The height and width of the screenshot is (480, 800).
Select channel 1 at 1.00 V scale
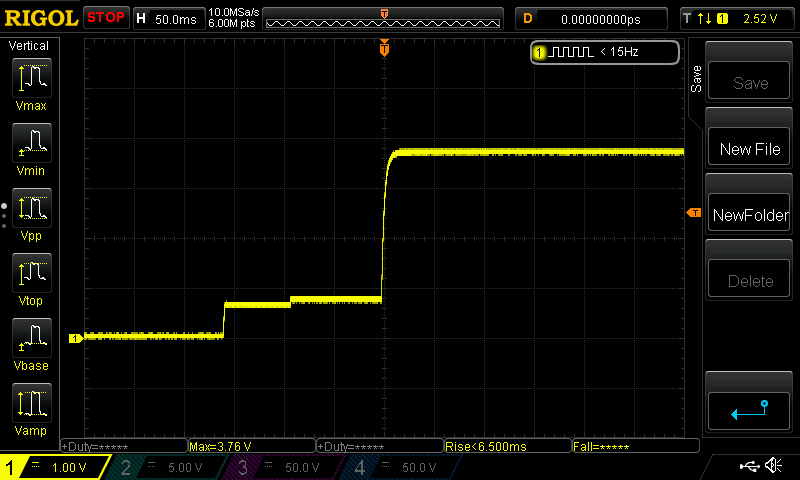pos(54,467)
